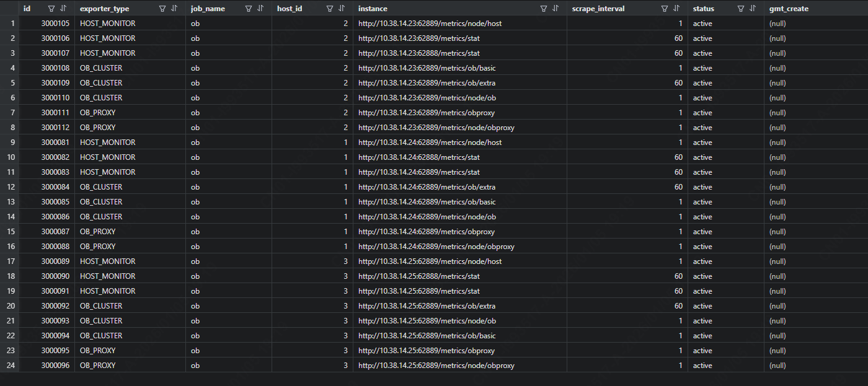Select the cell with id 3000108
868x386 pixels.
pos(55,68)
